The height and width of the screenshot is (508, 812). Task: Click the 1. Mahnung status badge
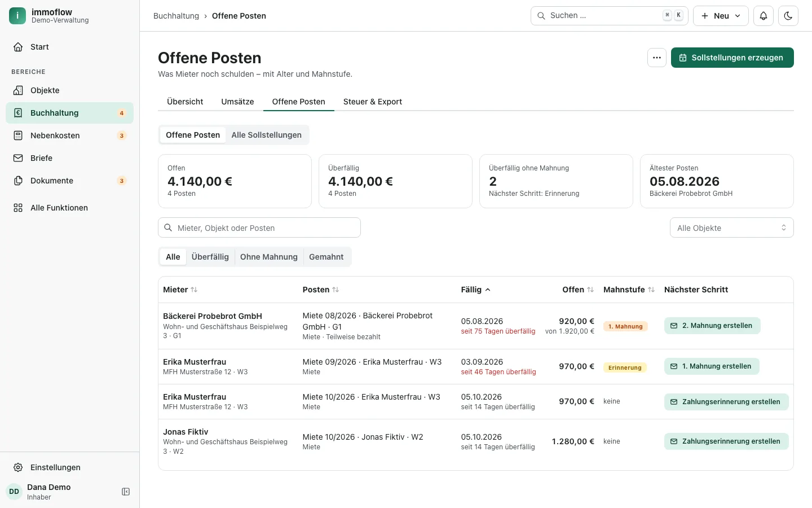coord(625,326)
